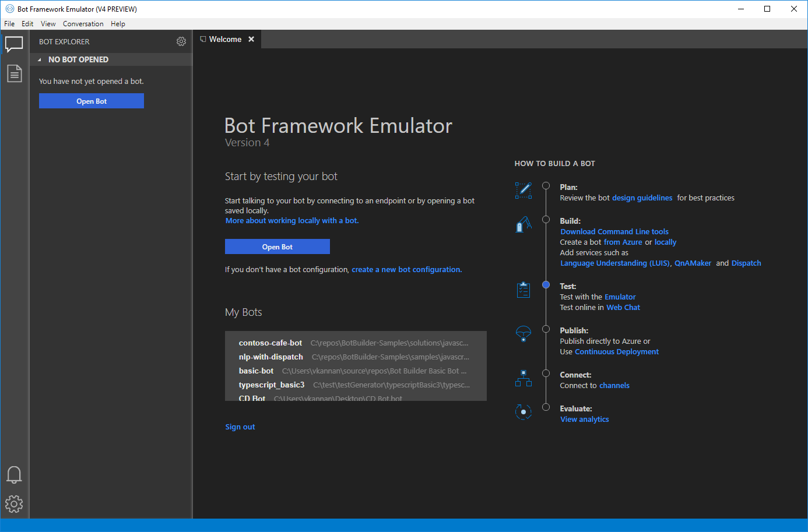Select the Publish timeline circle marker
Viewport: 808px width, 532px height.
tap(546, 329)
